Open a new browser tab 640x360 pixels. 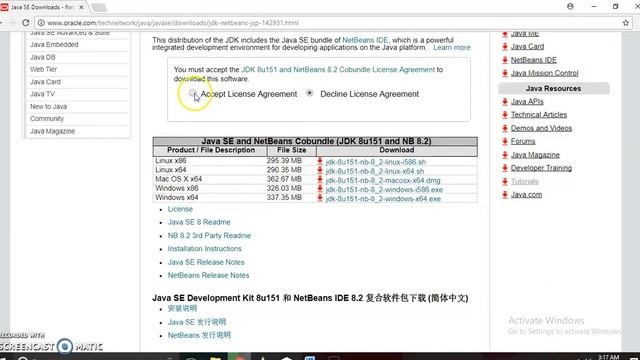click(99, 7)
